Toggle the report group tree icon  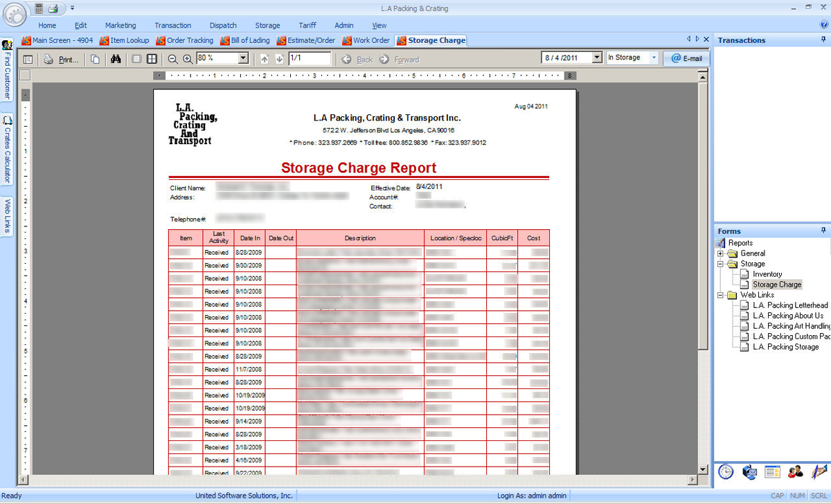pos(28,59)
